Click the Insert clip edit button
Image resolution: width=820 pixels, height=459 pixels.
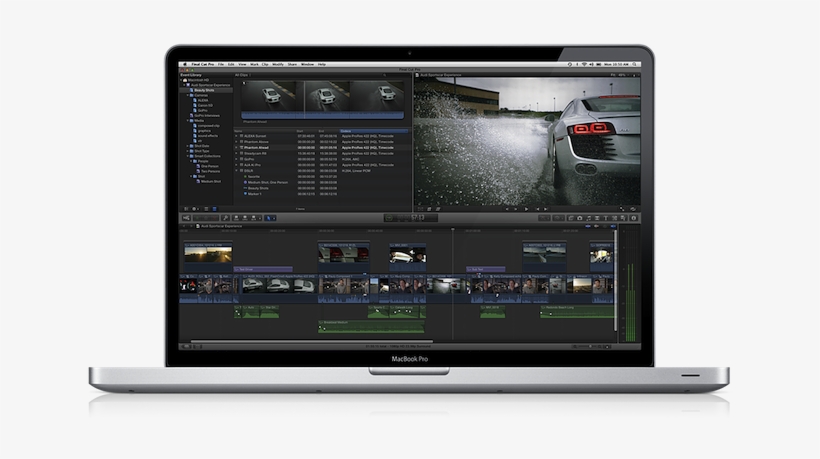coord(245,218)
